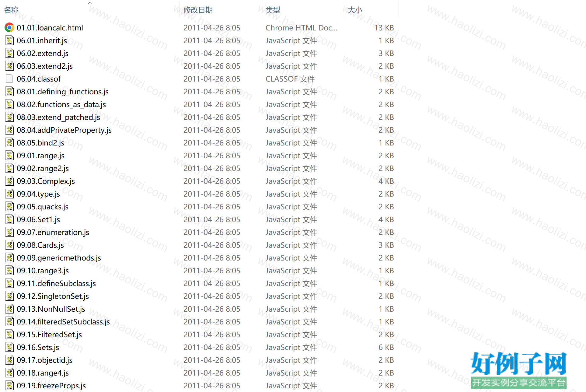Click the modified date of 06.04.classof
Viewport: 586px width, 392px height.
[212, 79]
